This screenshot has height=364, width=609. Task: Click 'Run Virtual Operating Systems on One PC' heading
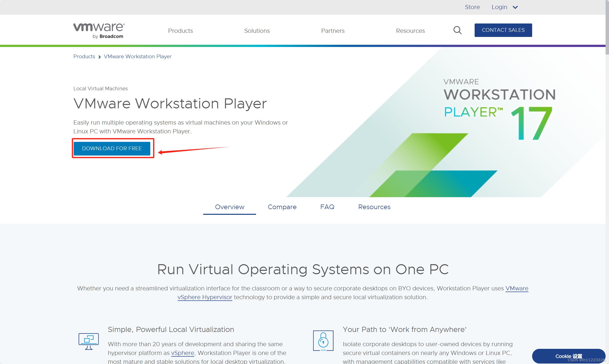tap(303, 269)
